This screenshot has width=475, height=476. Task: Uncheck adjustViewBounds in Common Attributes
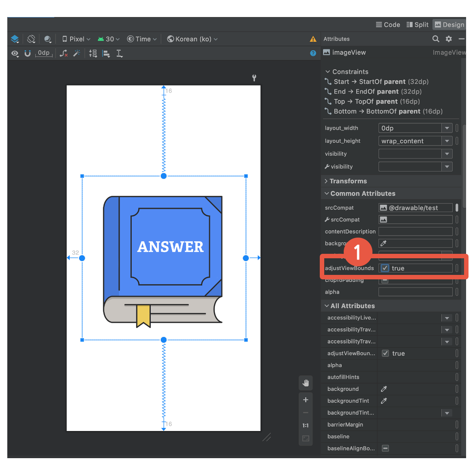tap(385, 268)
